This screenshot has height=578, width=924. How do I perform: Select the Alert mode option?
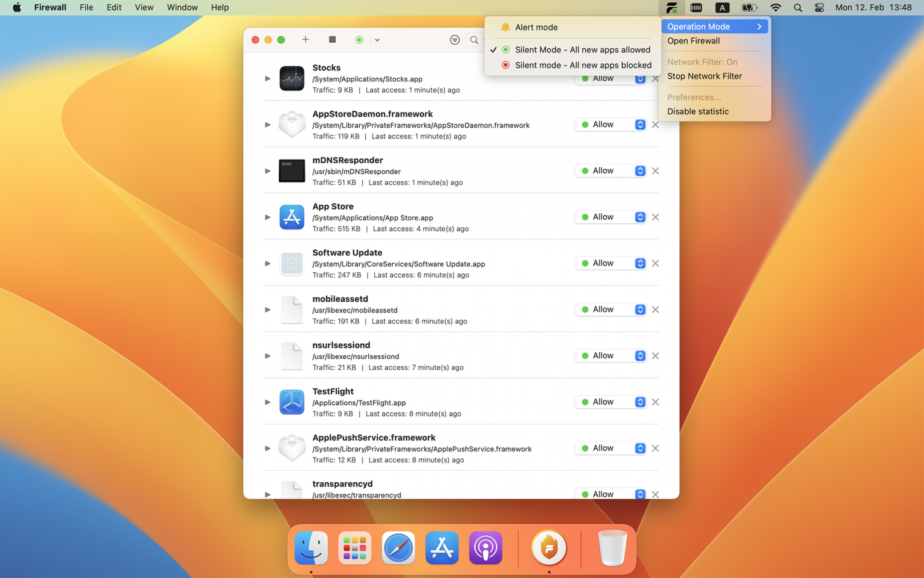535,27
